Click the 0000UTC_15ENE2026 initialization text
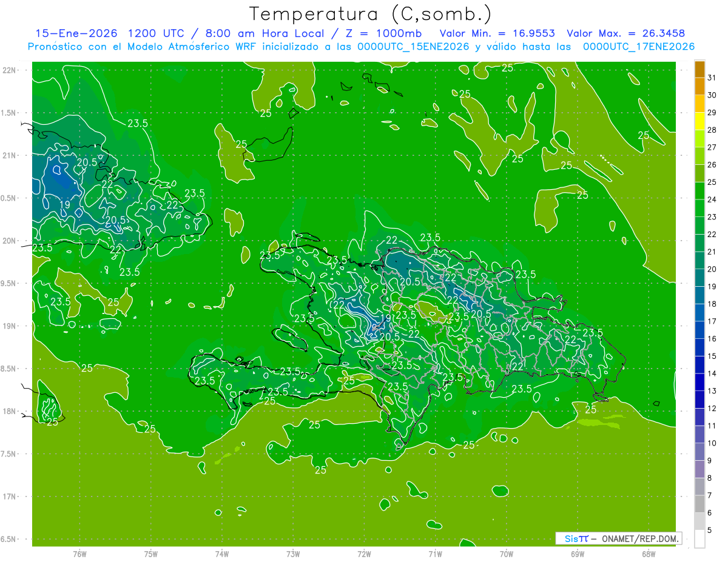The width and height of the screenshot is (728, 562). coord(414,47)
